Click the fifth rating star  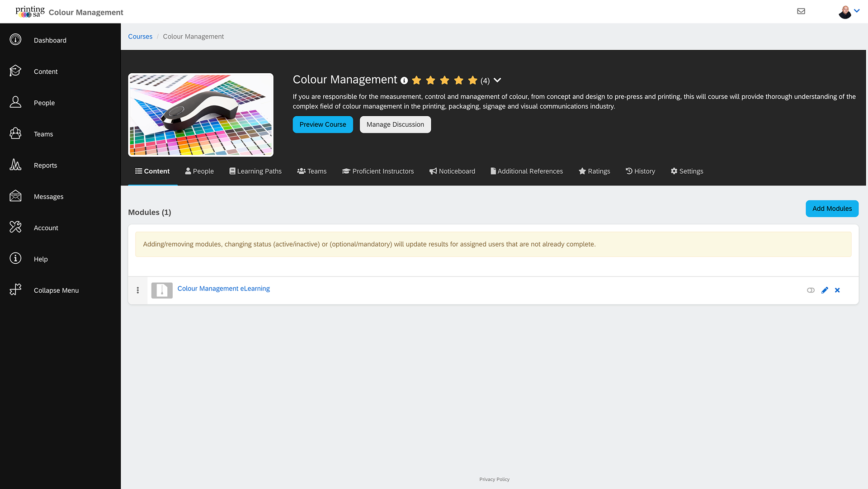click(472, 80)
